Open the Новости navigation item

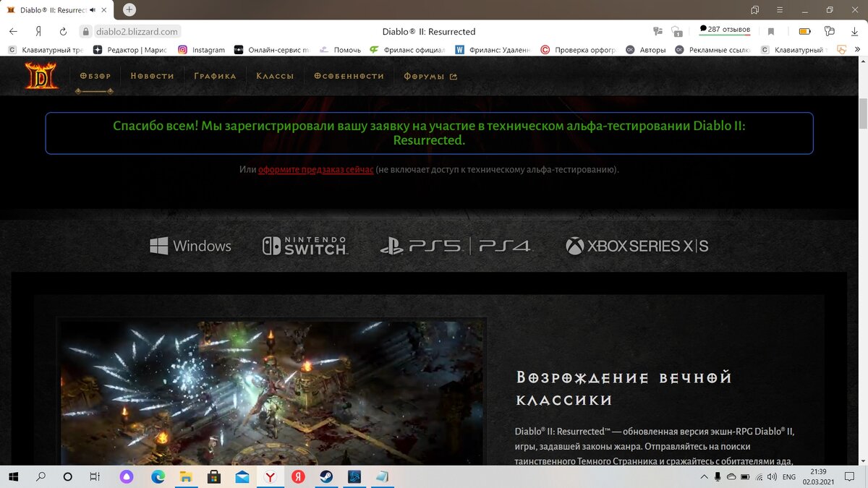tap(152, 76)
